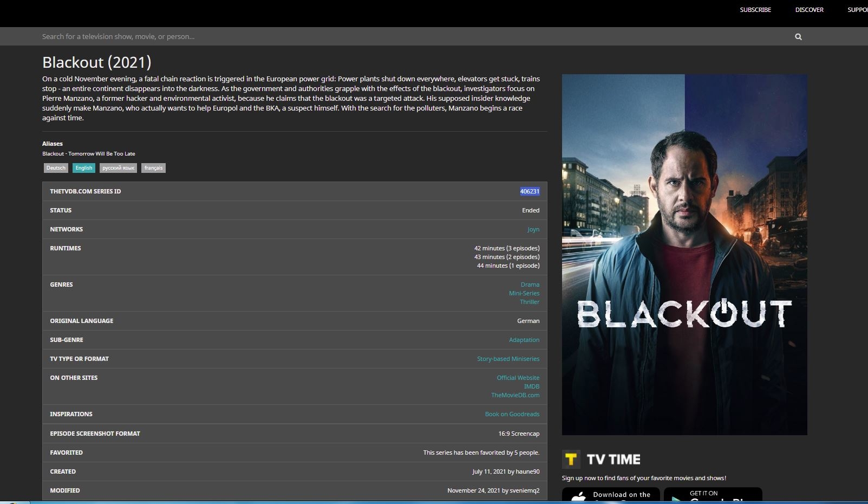This screenshot has width=868, height=504.
Task: Open the IMDB link
Action: (x=532, y=386)
